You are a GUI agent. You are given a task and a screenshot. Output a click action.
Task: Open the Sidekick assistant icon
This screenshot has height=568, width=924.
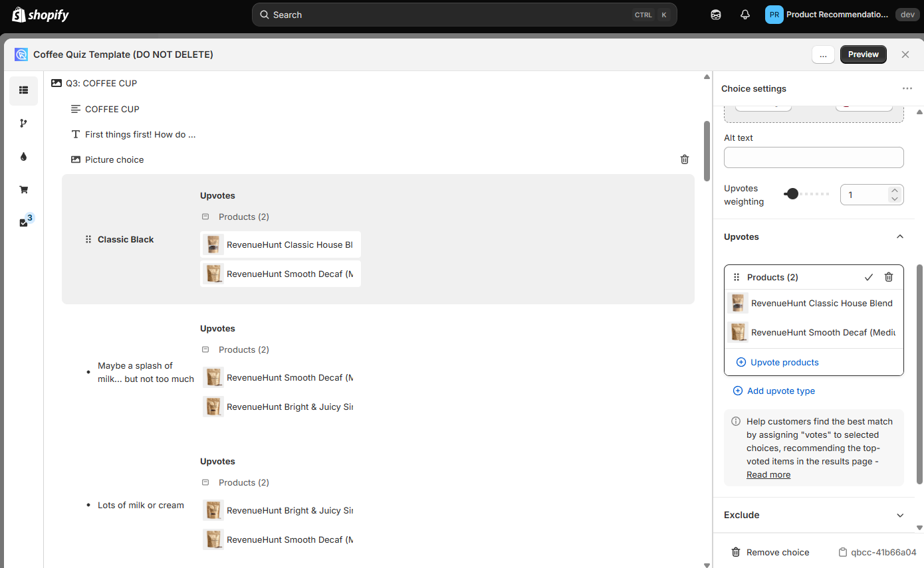[716, 15]
